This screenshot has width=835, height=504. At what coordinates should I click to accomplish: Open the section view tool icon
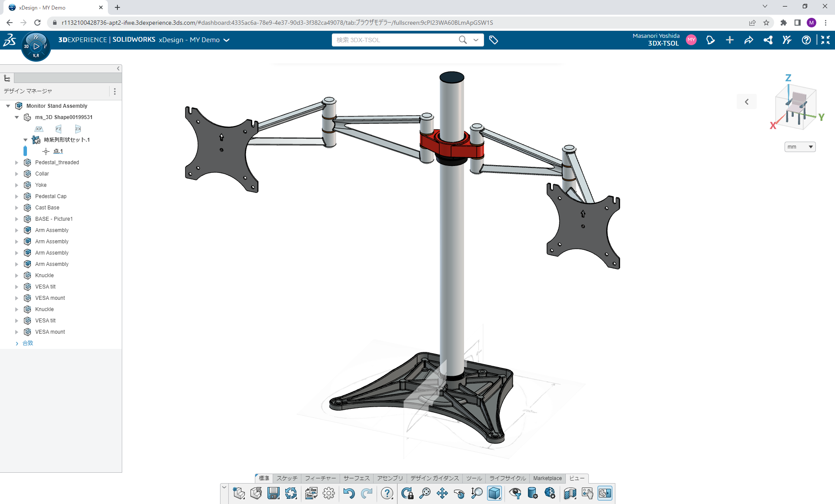570,493
